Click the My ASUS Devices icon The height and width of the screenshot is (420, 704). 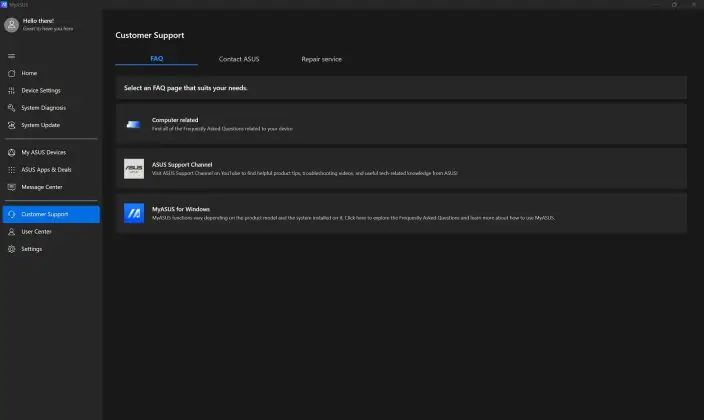tap(12, 152)
